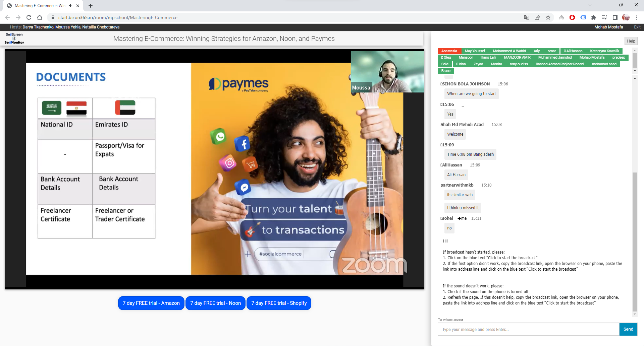Click the 'When are we going to start' message
644x346 pixels.
pos(471,94)
